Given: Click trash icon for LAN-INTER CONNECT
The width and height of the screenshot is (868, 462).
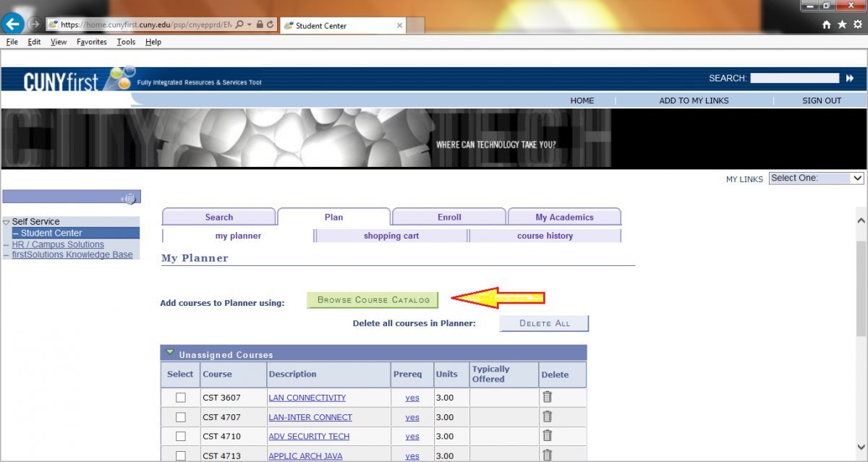Looking at the screenshot, I should click(x=548, y=416).
